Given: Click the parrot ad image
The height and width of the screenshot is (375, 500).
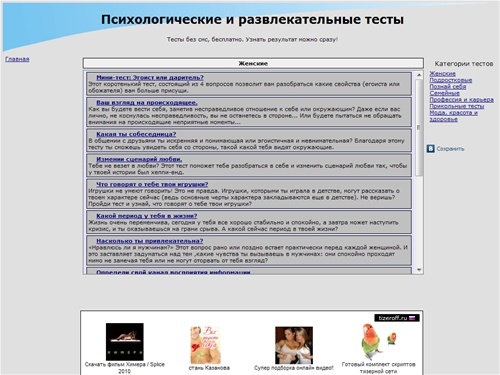Looking at the screenshot, I should (378, 342).
